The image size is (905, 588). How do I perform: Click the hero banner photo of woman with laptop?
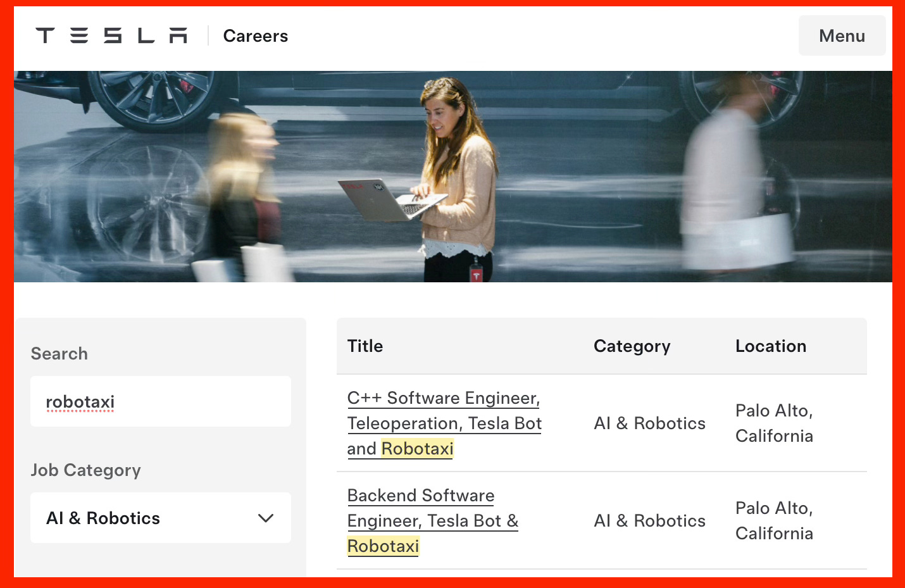(x=453, y=177)
